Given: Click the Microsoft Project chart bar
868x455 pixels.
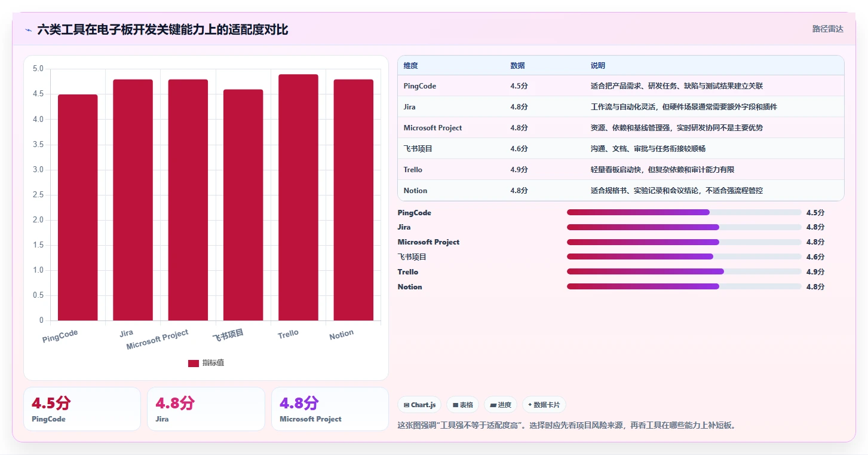Looking at the screenshot, I should [x=188, y=200].
